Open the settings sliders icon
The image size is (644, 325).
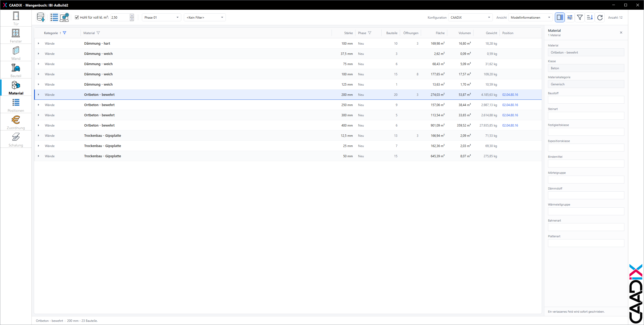point(570,17)
